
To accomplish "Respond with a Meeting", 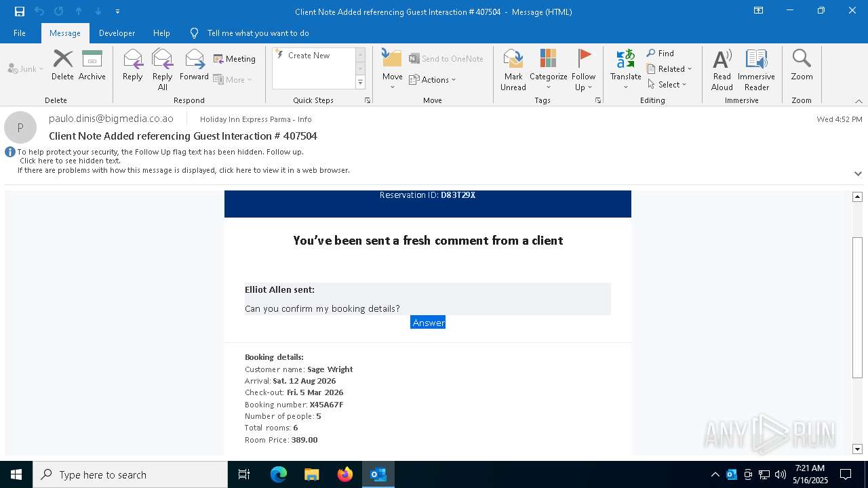I will (x=235, y=59).
